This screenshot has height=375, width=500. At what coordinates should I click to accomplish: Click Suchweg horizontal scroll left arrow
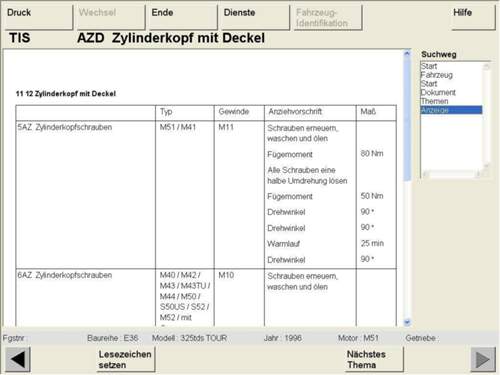(425, 174)
